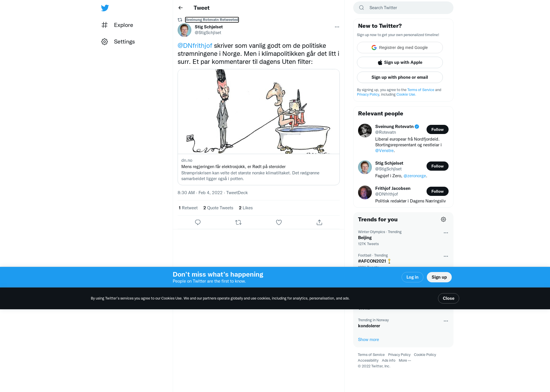Open more options for kondolerer trend
550x392 pixels.
pyautogui.click(x=446, y=321)
